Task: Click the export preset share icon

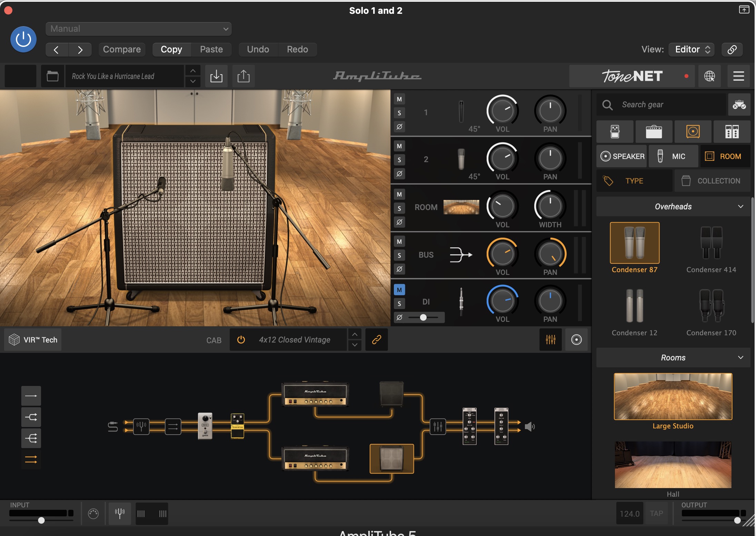Action: click(x=243, y=76)
